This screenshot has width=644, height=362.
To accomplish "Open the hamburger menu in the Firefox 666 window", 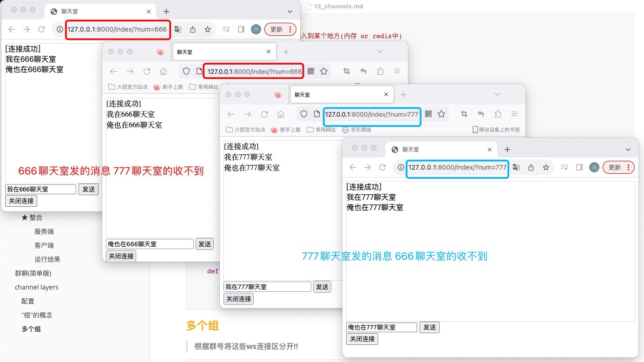I will [x=396, y=71].
